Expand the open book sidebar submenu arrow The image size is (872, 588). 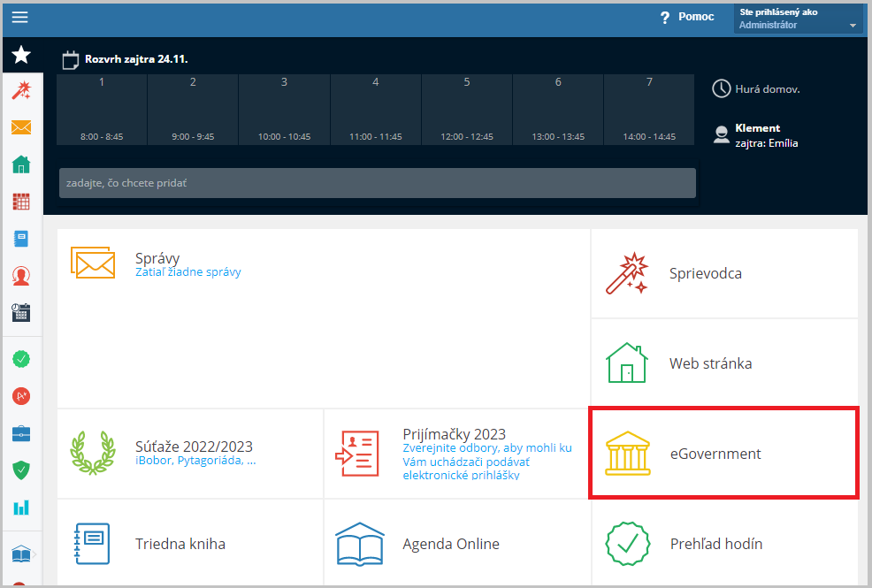click(x=35, y=554)
